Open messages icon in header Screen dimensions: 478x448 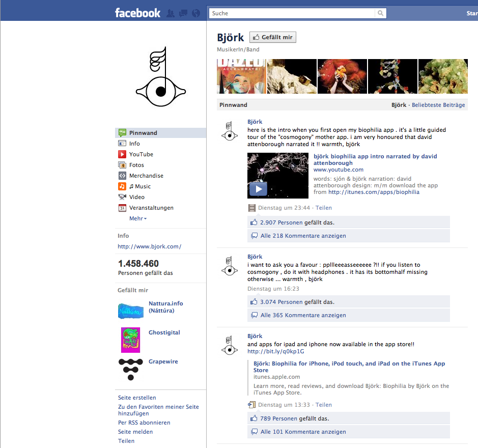coord(183,13)
